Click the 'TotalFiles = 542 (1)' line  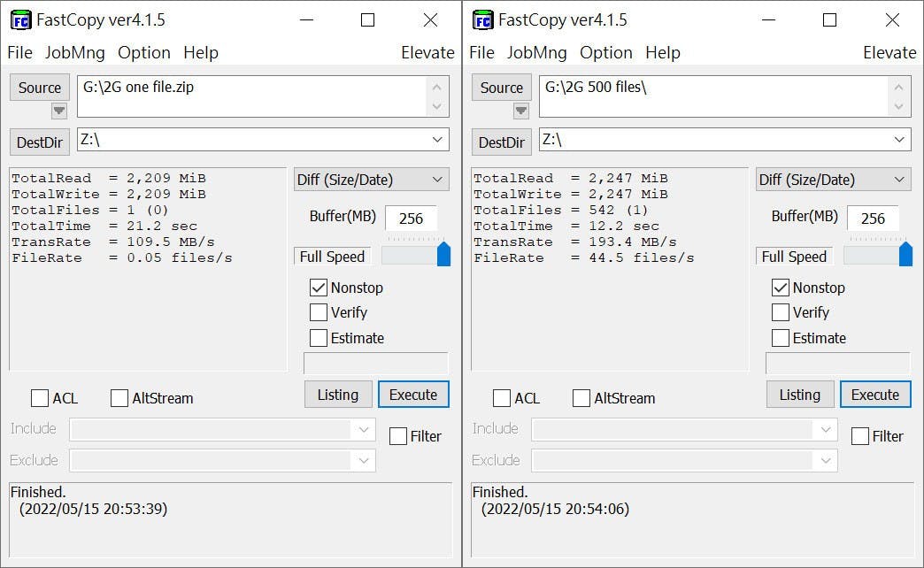561,210
